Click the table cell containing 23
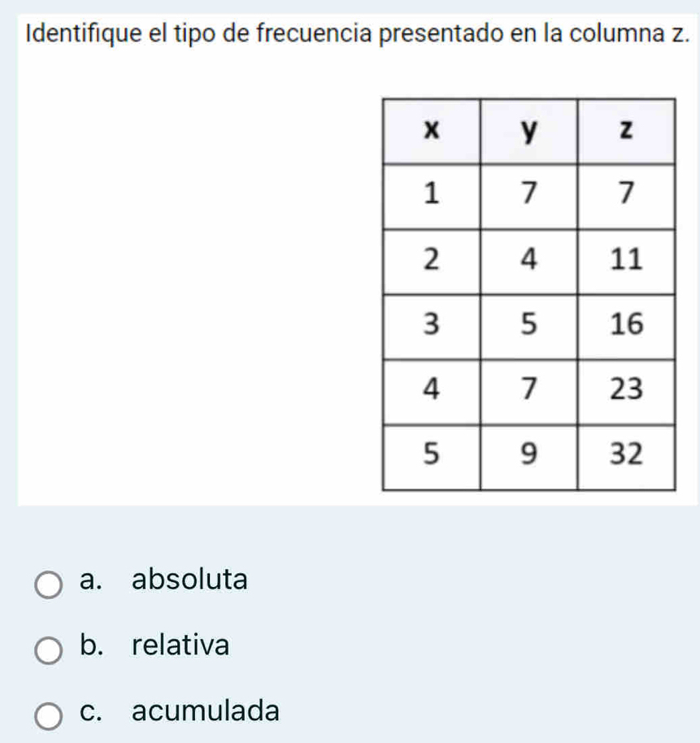 pos(626,391)
